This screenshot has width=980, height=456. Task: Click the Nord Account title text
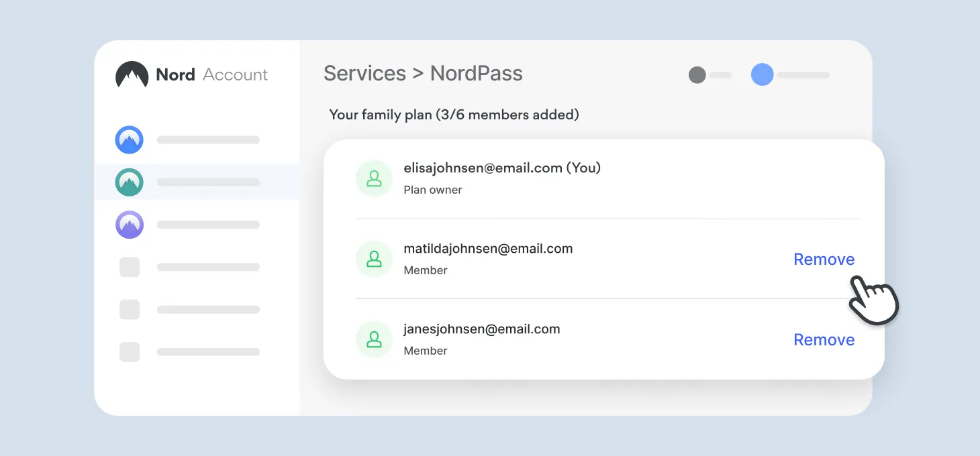point(211,74)
